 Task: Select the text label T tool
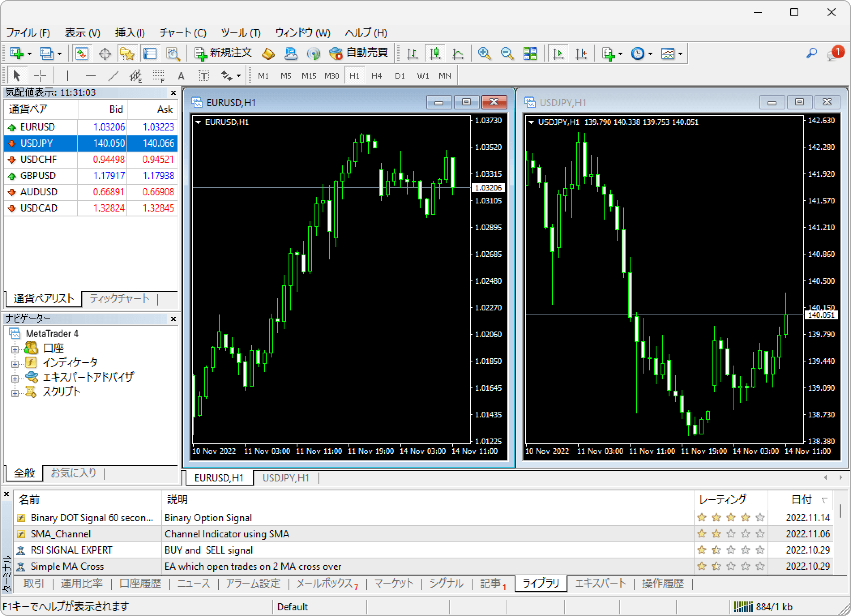click(203, 75)
